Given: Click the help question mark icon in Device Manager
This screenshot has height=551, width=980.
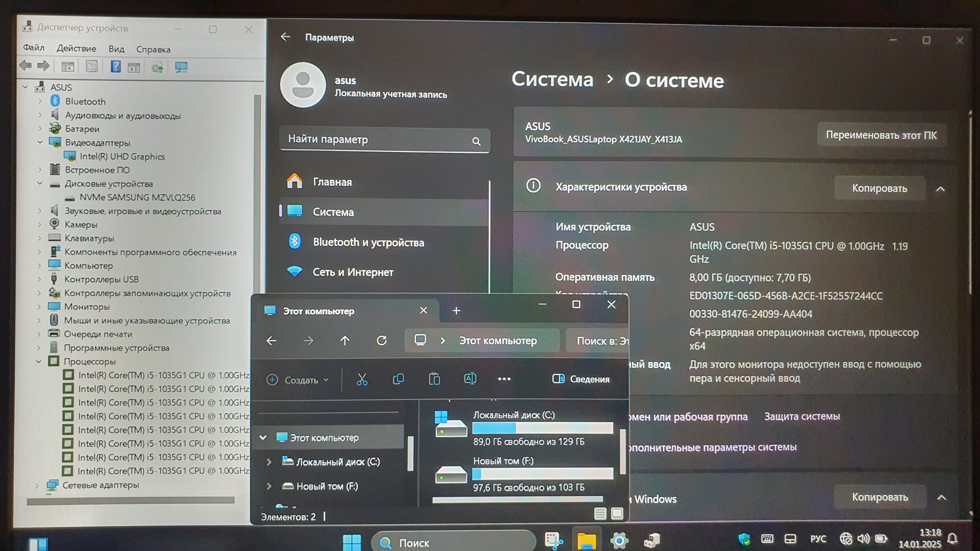Looking at the screenshot, I should [116, 67].
